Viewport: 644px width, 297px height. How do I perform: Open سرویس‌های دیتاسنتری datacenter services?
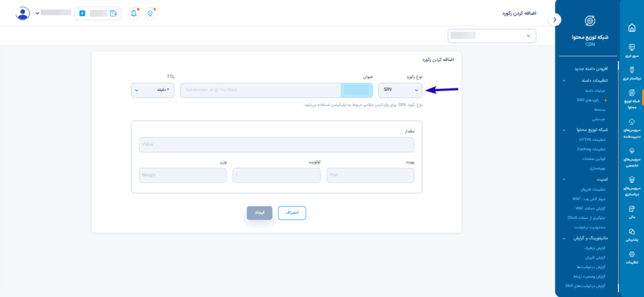click(x=631, y=185)
